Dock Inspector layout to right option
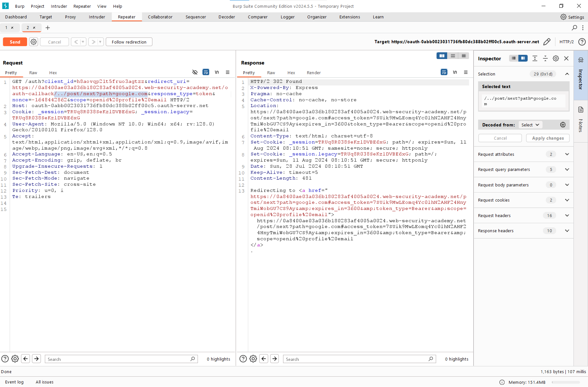 [523, 58]
